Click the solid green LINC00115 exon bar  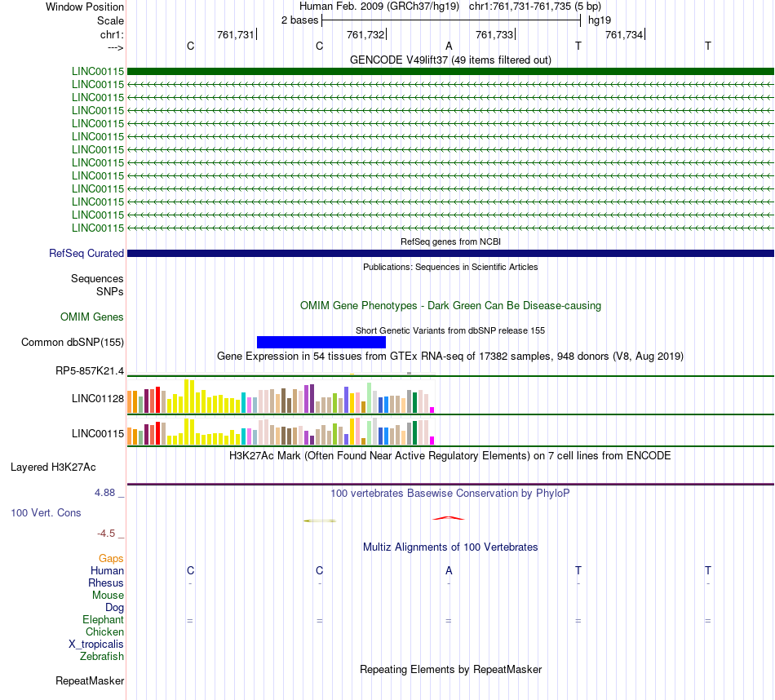point(450,72)
